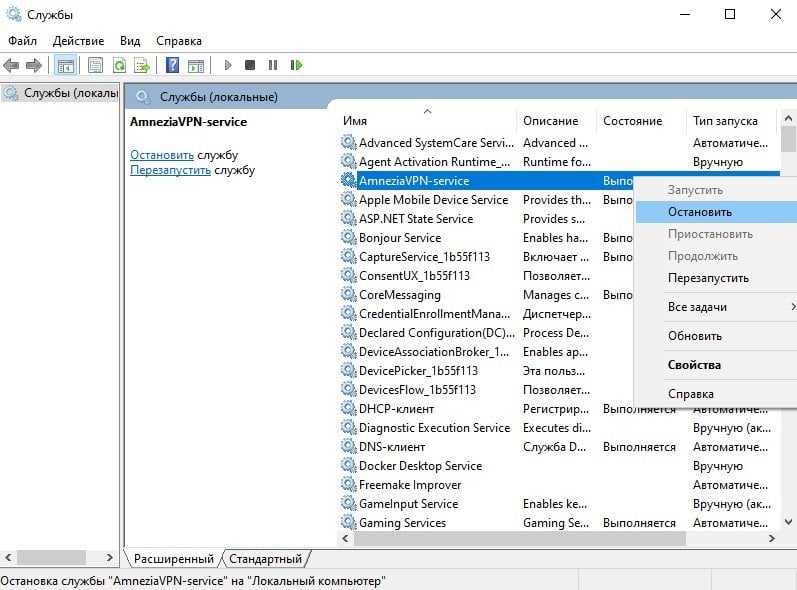Viewport: 797px width, 590px height.
Task: Open the Properties toolbar icon
Action: click(95, 65)
